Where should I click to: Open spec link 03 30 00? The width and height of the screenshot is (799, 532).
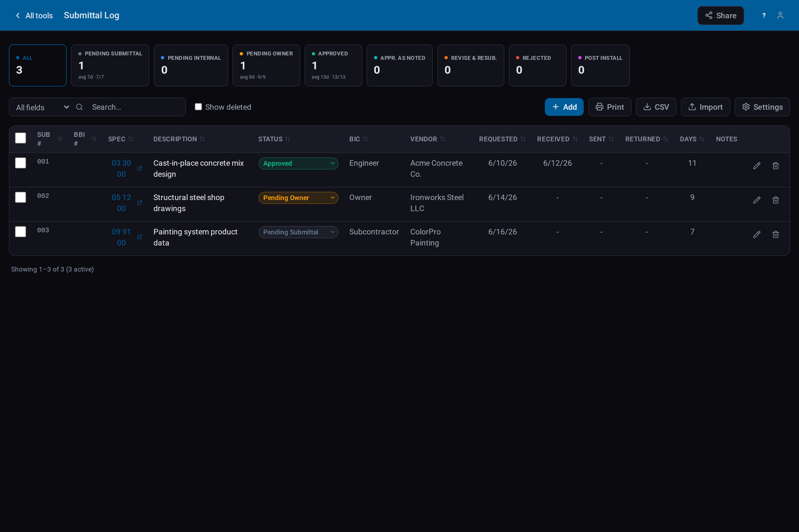[122, 169]
